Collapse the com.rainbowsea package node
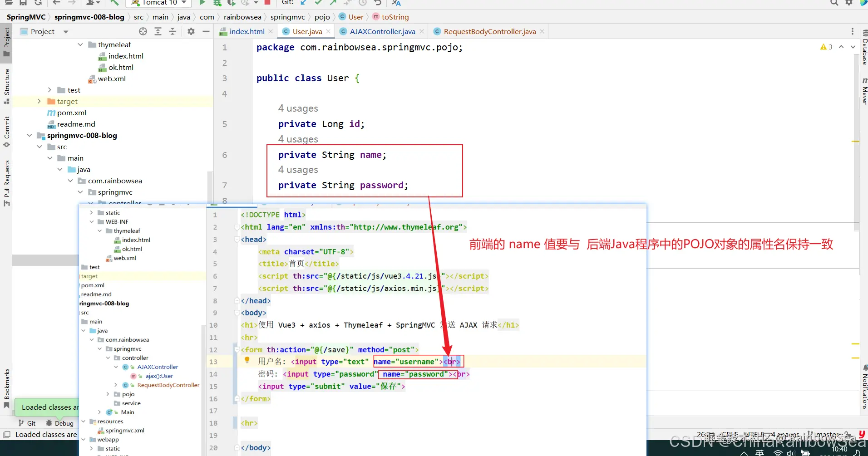This screenshot has width=868, height=456. (70, 181)
